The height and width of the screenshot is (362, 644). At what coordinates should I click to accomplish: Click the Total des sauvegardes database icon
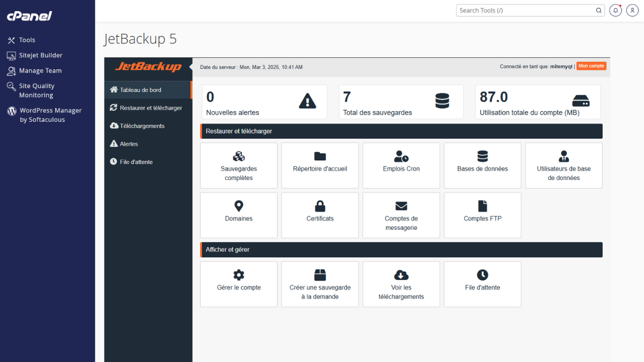pyautogui.click(x=442, y=101)
